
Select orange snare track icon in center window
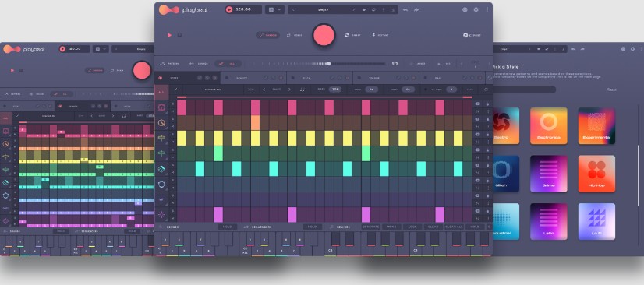pyautogui.click(x=161, y=122)
